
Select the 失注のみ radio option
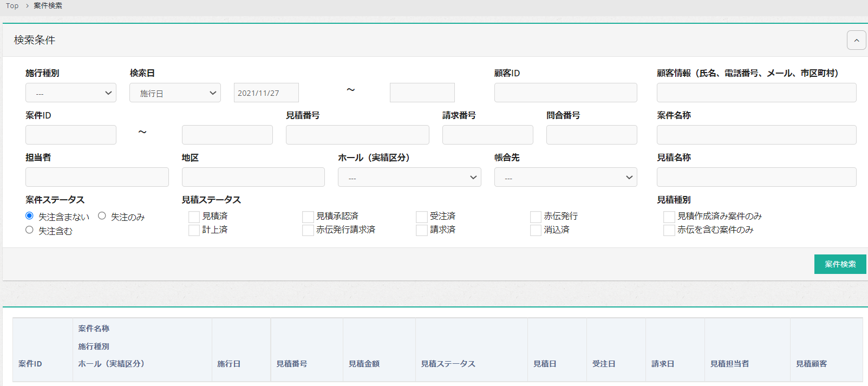pos(102,216)
